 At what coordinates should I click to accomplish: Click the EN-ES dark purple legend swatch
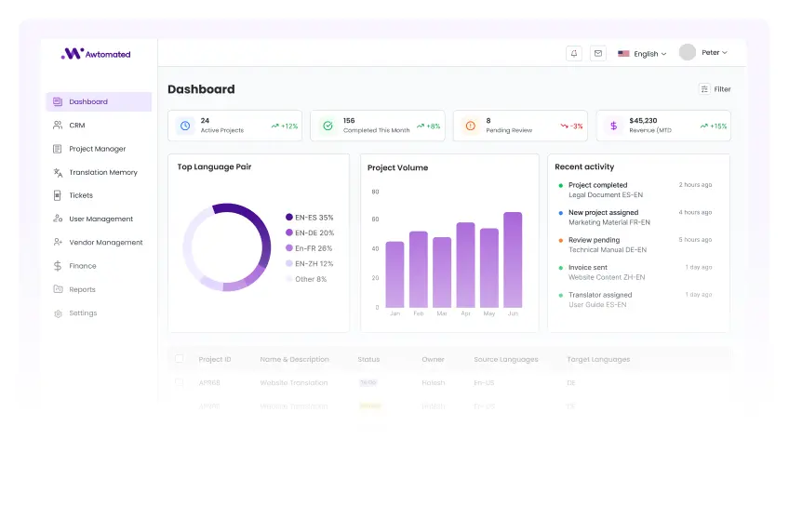click(289, 218)
